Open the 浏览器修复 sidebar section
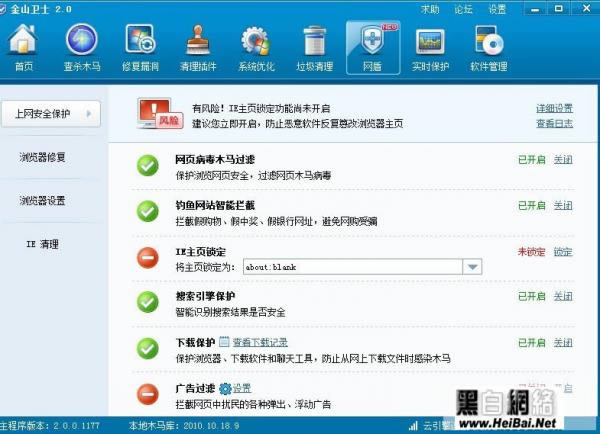Image resolution: width=600 pixels, height=434 pixels. [42, 157]
